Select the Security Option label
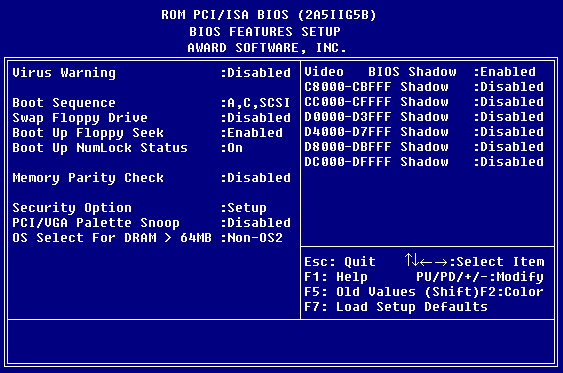The height and width of the screenshot is (373, 563). pyautogui.click(x=72, y=208)
